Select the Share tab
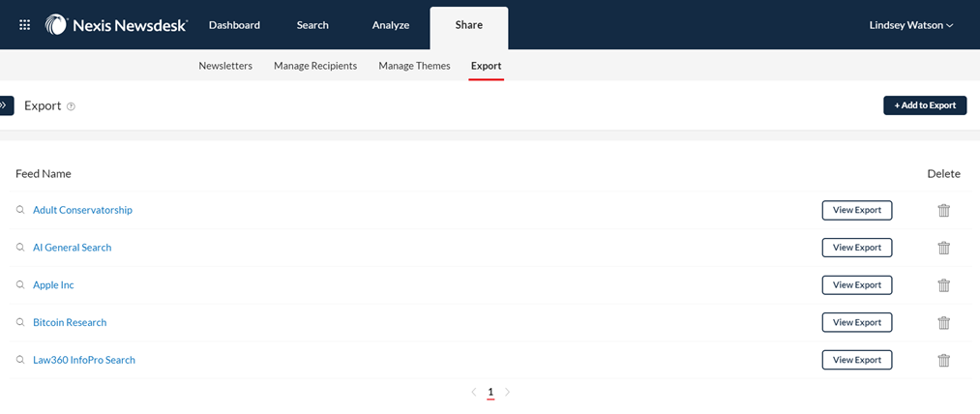980x414 pixels. pos(469,27)
